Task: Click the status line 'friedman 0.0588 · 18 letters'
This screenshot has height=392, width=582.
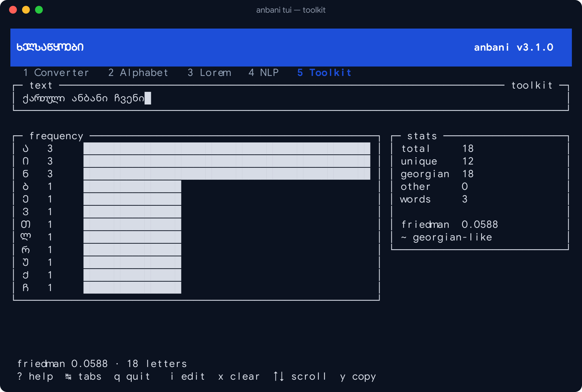Action: point(102,364)
